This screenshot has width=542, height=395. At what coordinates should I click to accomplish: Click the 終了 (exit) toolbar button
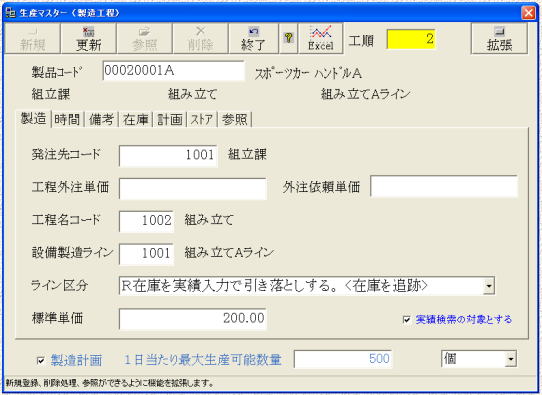(x=253, y=38)
